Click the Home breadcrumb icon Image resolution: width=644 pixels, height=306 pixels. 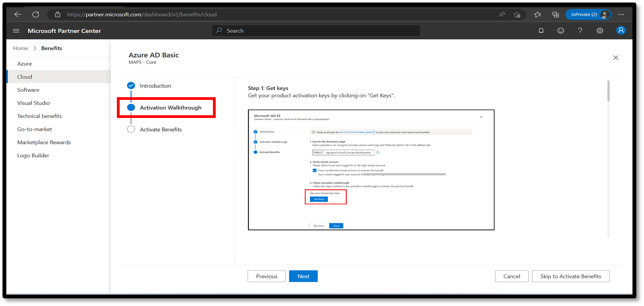(x=21, y=48)
